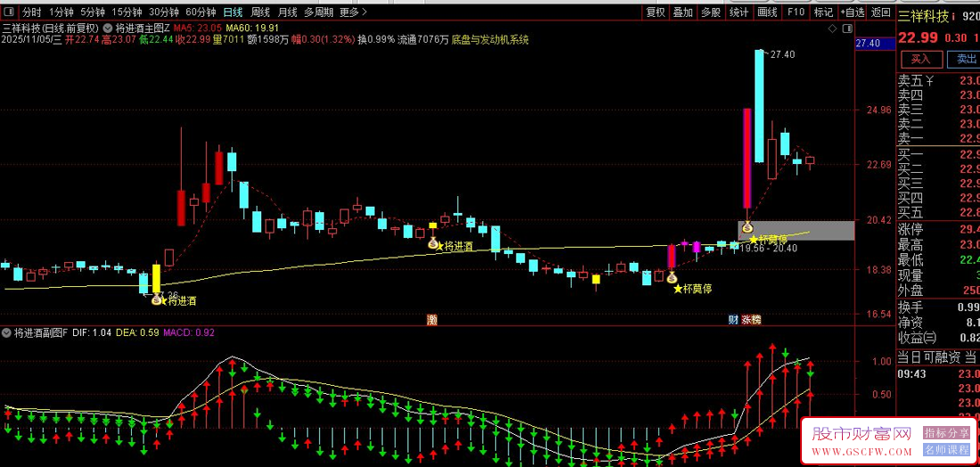Switch to the 1分钟 period
980x467 pixels.
[x=61, y=12]
